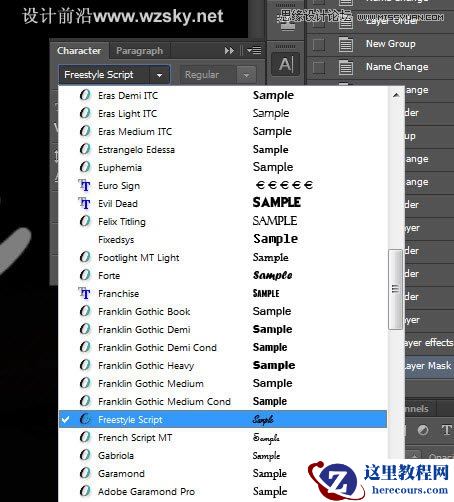Choose the Euphemia font
The image size is (454, 502).
tap(223, 167)
